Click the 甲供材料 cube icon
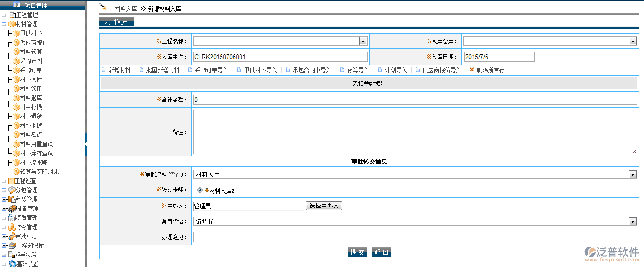 tap(16, 33)
